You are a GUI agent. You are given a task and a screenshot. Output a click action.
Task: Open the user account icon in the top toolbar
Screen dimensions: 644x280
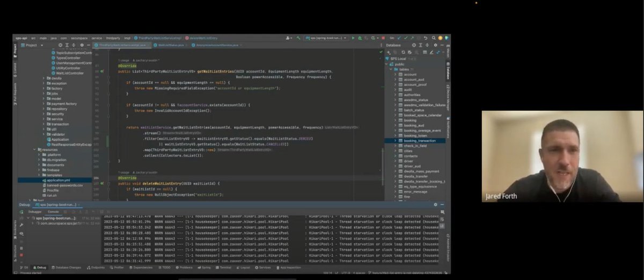coord(289,38)
